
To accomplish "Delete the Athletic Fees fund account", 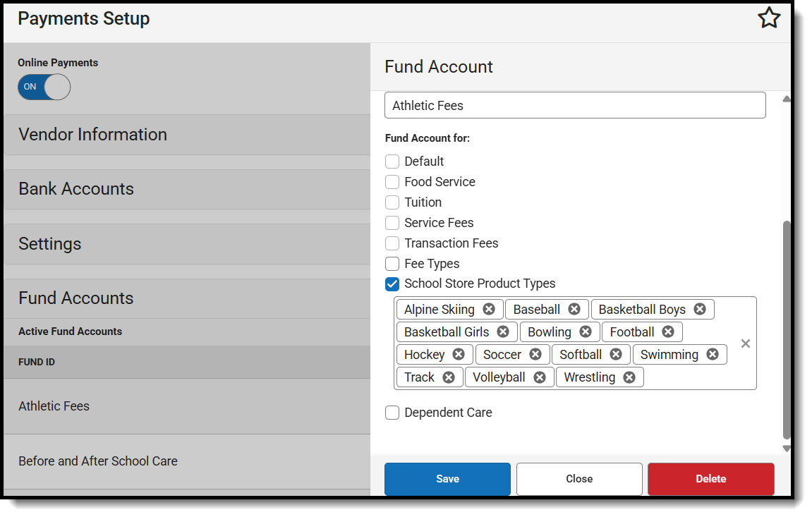I will 710,479.
